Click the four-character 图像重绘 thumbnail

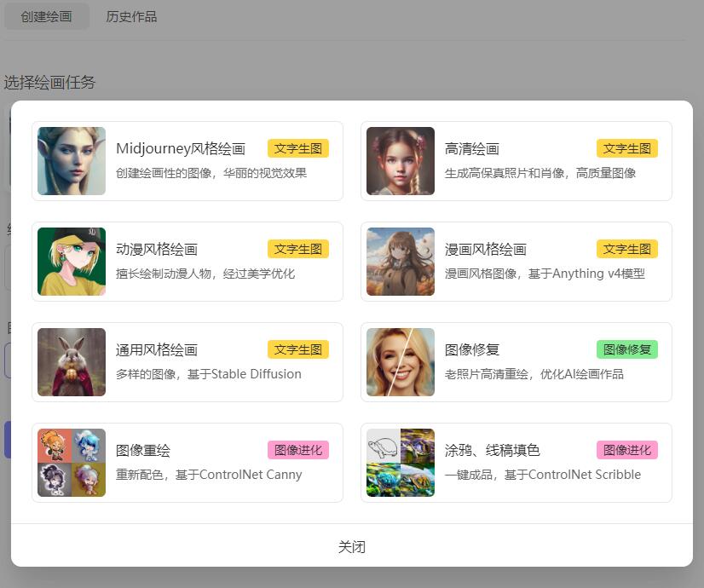click(x=72, y=463)
